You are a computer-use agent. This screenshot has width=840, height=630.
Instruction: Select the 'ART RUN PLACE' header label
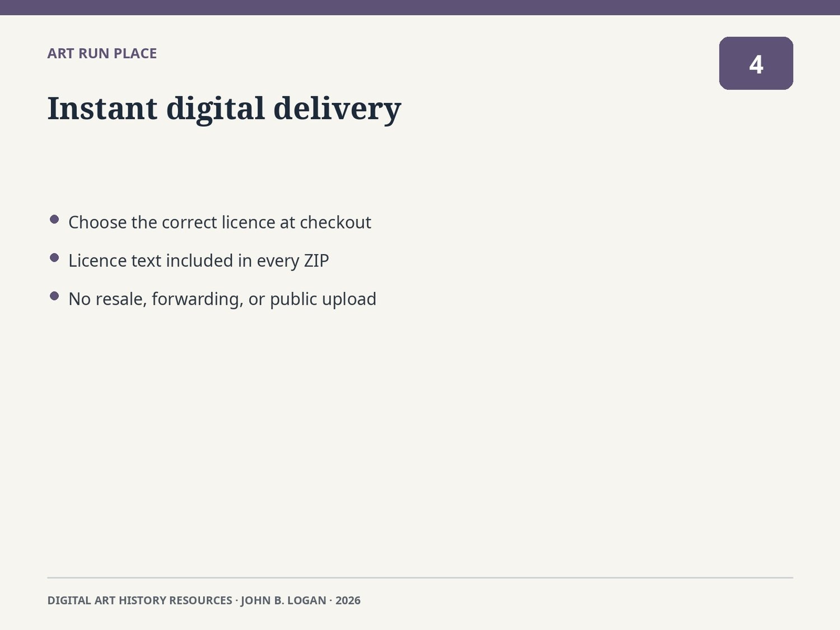102,53
